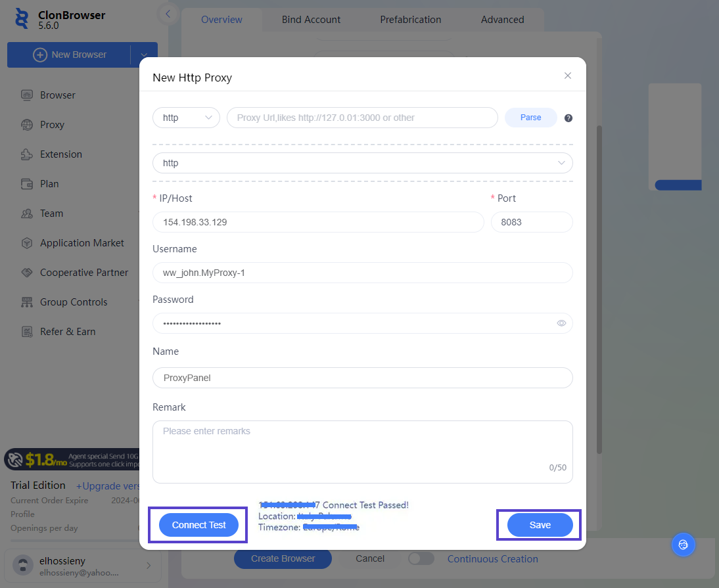Open the Proxy globe icon
719x588 pixels.
pyautogui.click(x=27, y=125)
